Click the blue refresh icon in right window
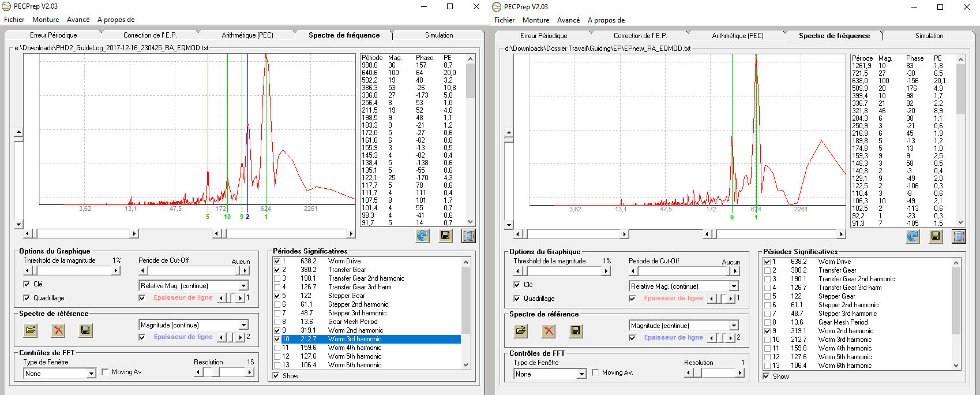 coord(913,236)
